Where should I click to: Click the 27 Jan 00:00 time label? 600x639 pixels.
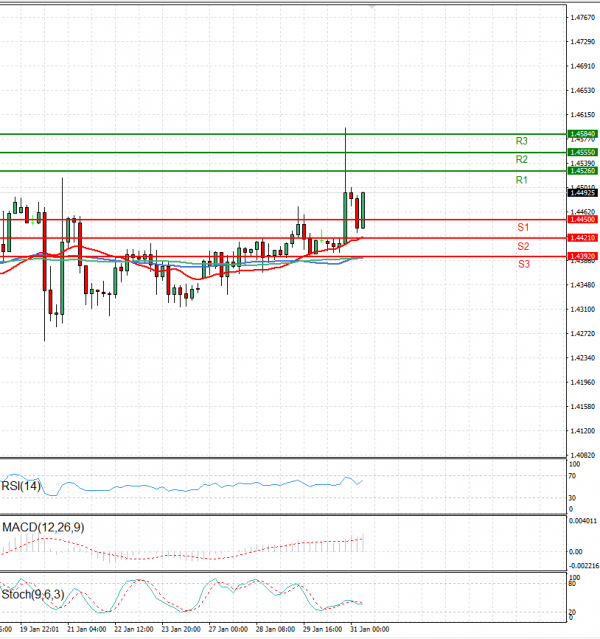228,629
